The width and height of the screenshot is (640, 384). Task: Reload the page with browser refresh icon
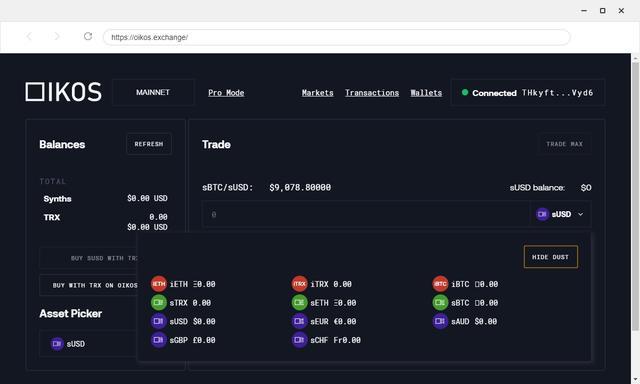point(88,36)
